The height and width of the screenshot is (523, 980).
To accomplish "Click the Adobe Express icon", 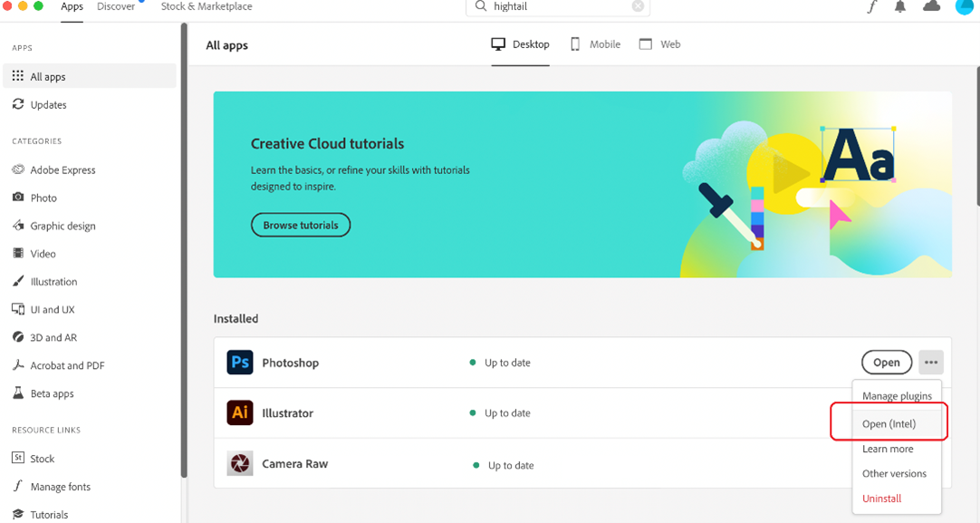I will click(x=18, y=169).
